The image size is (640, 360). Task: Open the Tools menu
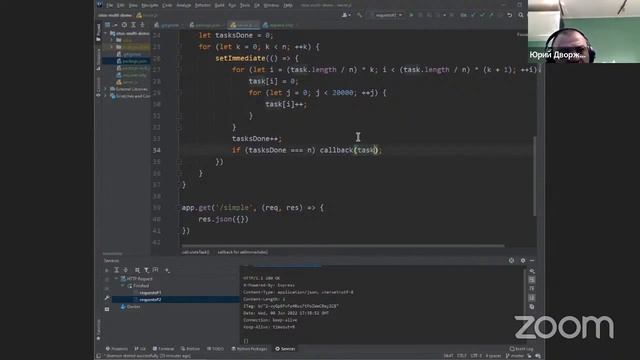click(x=244, y=5)
